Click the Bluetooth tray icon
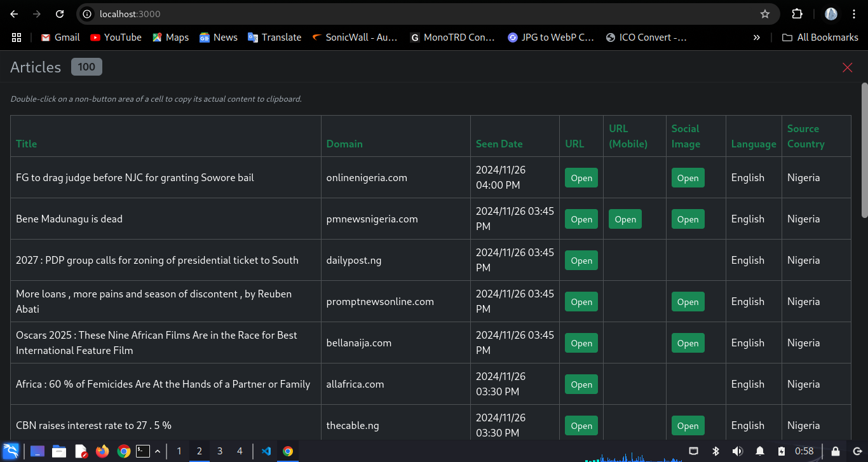 [x=715, y=451]
